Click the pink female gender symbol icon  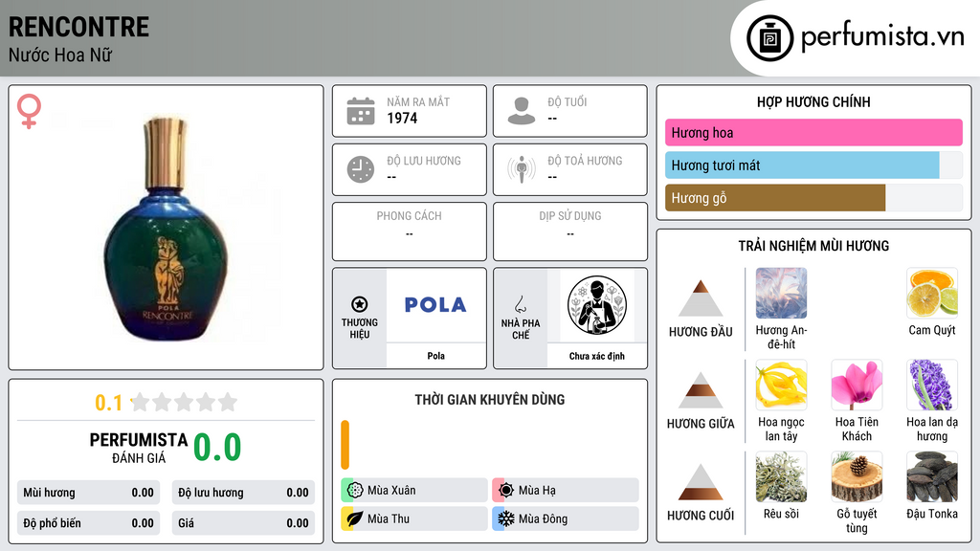pyautogui.click(x=29, y=111)
